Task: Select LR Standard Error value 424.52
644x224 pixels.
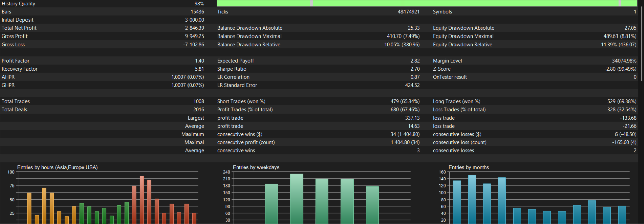Action: [412, 85]
